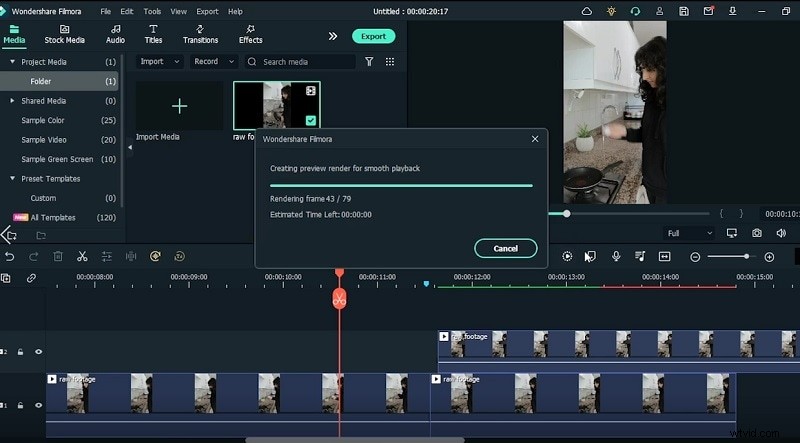Image resolution: width=800 pixels, height=443 pixels.
Task: Cancel the preview render
Action: pyautogui.click(x=506, y=249)
